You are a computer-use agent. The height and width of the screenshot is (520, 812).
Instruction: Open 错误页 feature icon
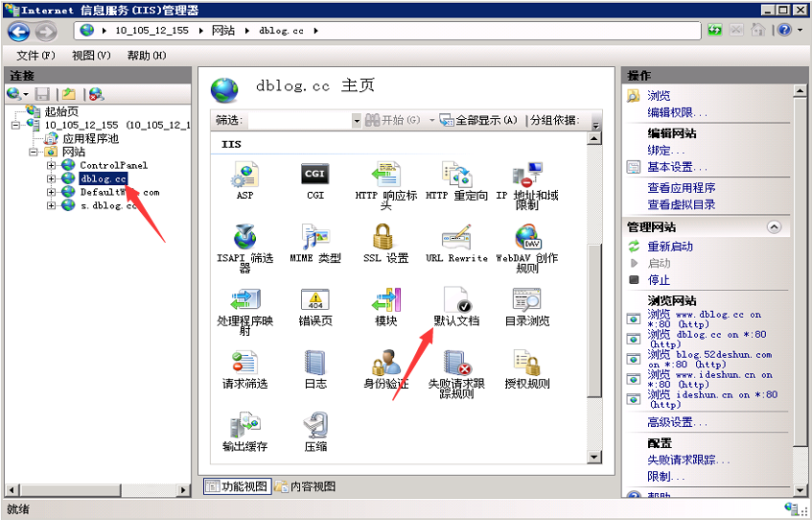[315, 306]
